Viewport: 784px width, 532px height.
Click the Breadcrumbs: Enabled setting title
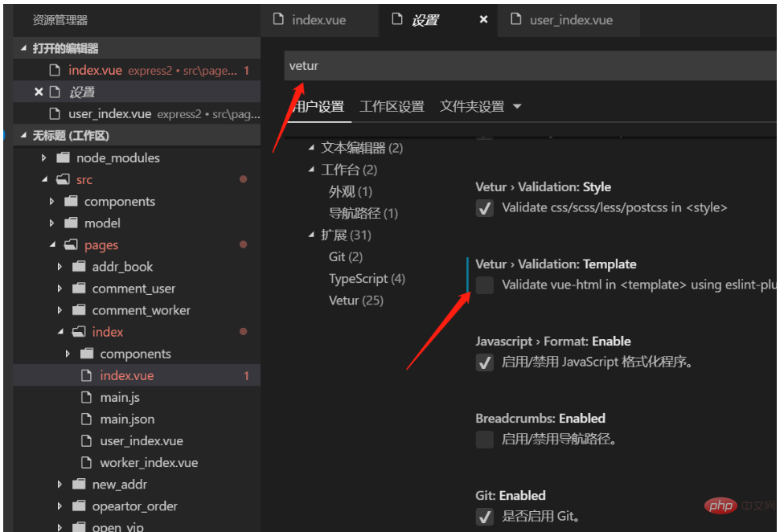540,418
